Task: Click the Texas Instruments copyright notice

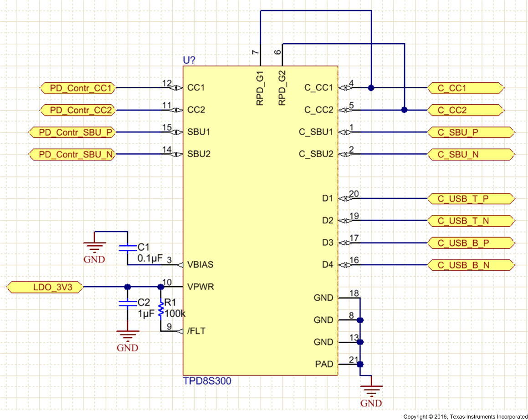Action: pos(464,416)
